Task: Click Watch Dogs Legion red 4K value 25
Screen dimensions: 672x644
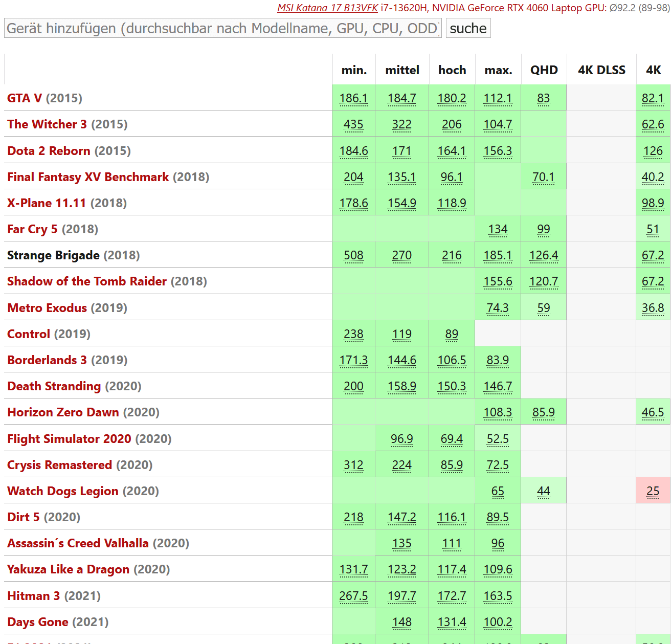Action: (653, 491)
